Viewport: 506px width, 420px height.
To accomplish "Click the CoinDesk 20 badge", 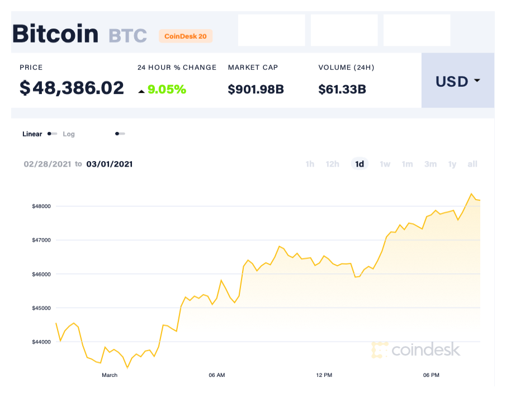I will pyautogui.click(x=186, y=36).
